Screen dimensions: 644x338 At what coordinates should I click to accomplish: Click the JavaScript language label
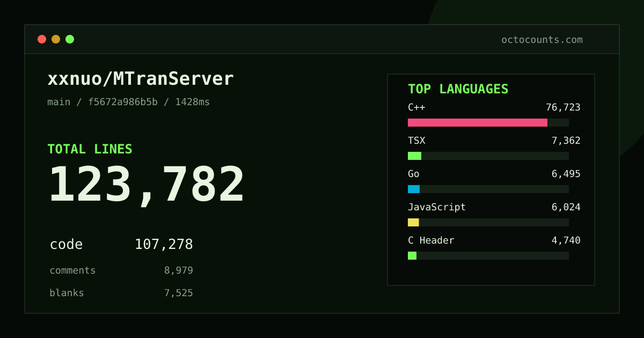[437, 207]
